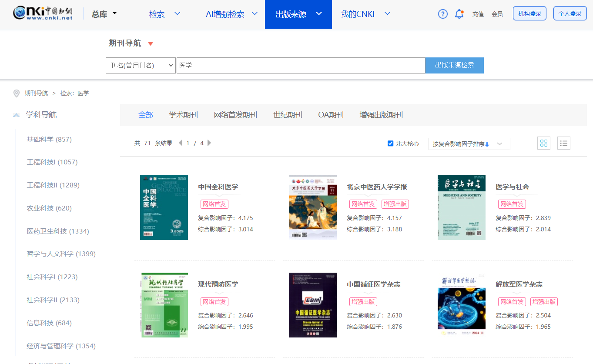The width and height of the screenshot is (593, 364).
Task: Open the 中国循证医学杂志 journal title
Action: click(373, 284)
